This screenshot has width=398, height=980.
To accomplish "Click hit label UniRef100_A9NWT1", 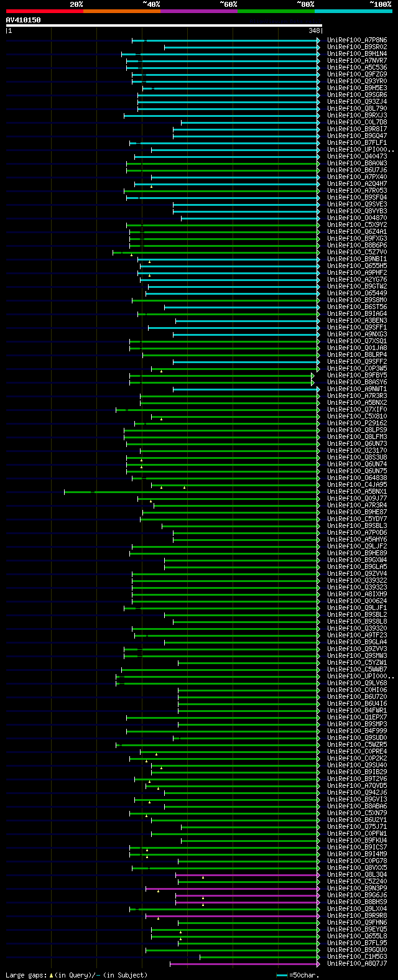I will [357, 389].
